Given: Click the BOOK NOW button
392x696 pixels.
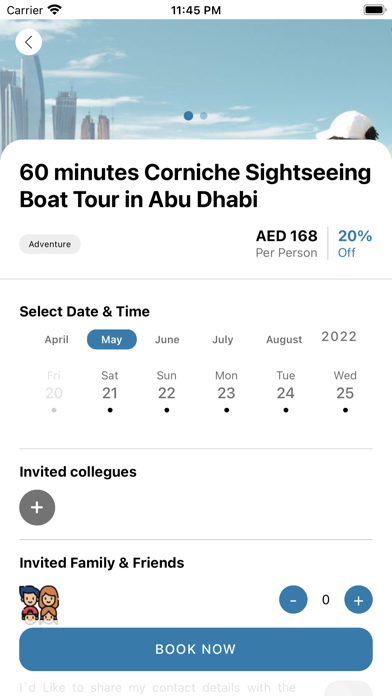Looking at the screenshot, I should (196, 649).
